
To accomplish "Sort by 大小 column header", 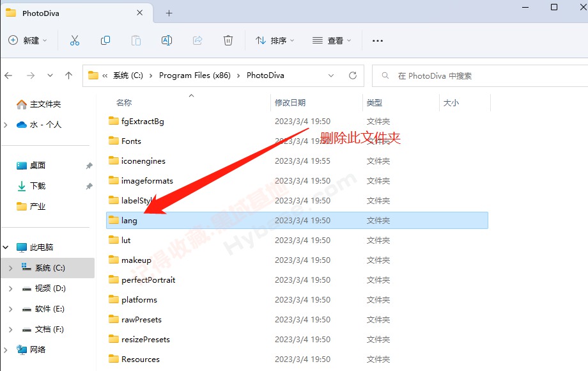I will [x=451, y=103].
